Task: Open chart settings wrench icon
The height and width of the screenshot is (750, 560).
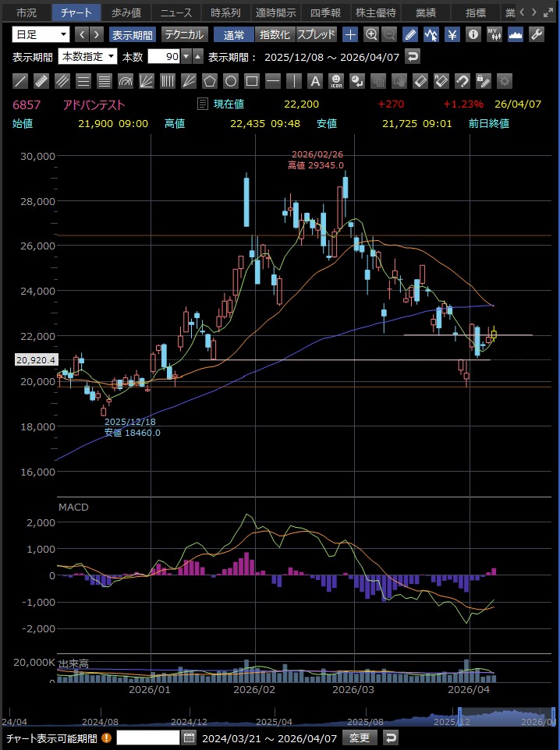Action: click(537, 34)
